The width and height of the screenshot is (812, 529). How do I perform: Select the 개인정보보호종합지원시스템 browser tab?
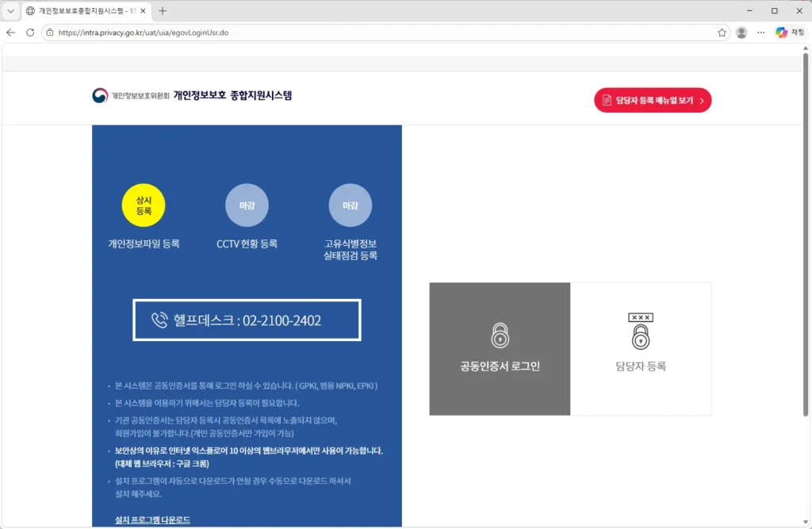(86, 11)
